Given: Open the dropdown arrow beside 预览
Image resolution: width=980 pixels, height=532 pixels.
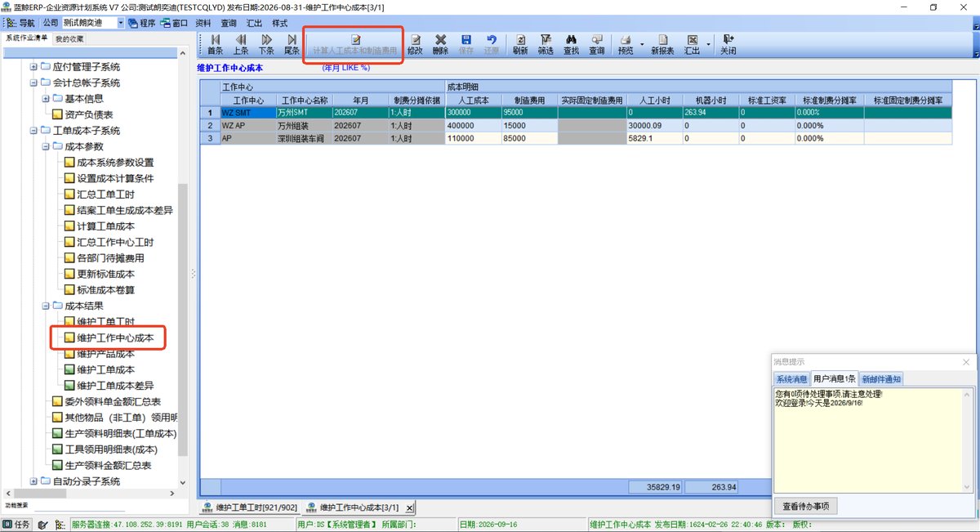Looking at the screenshot, I should [x=641, y=44].
